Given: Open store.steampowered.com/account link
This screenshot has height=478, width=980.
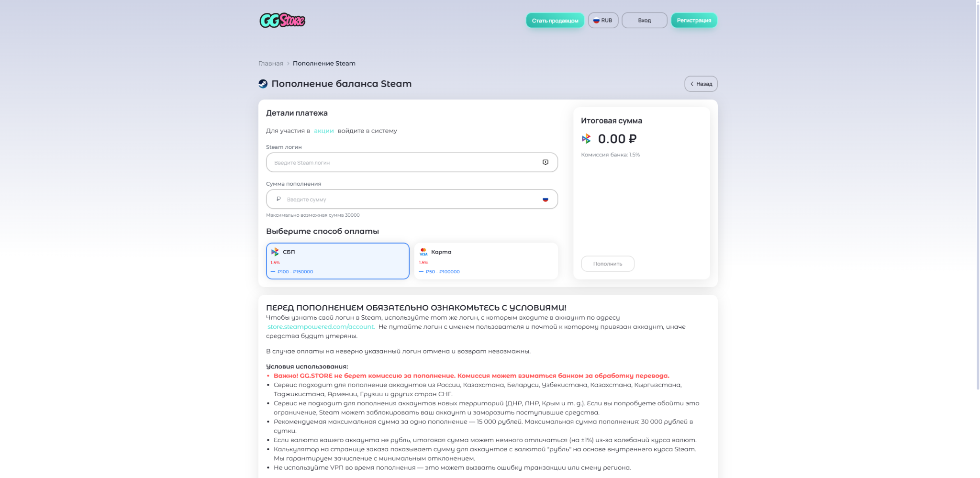Looking at the screenshot, I should pyautogui.click(x=321, y=326).
